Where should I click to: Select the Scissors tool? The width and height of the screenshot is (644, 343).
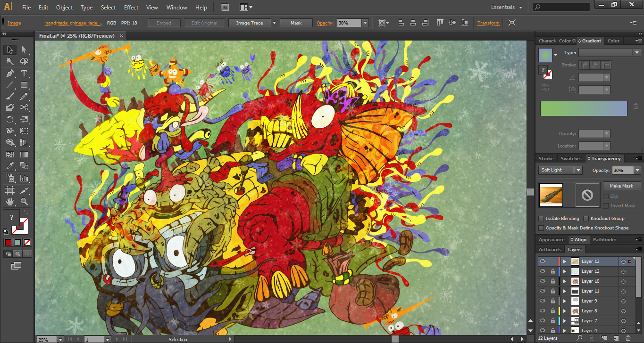[x=24, y=107]
